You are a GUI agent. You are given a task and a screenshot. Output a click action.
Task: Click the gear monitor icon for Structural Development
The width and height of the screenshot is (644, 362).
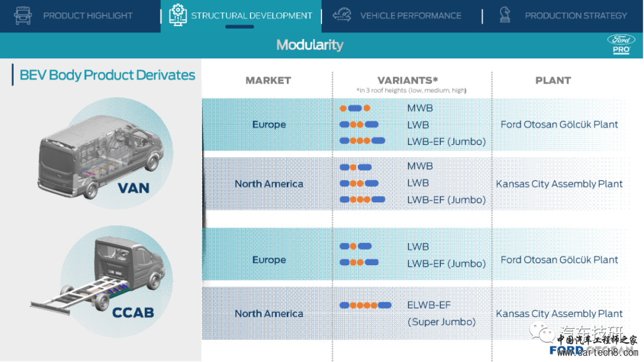click(x=177, y=16)
